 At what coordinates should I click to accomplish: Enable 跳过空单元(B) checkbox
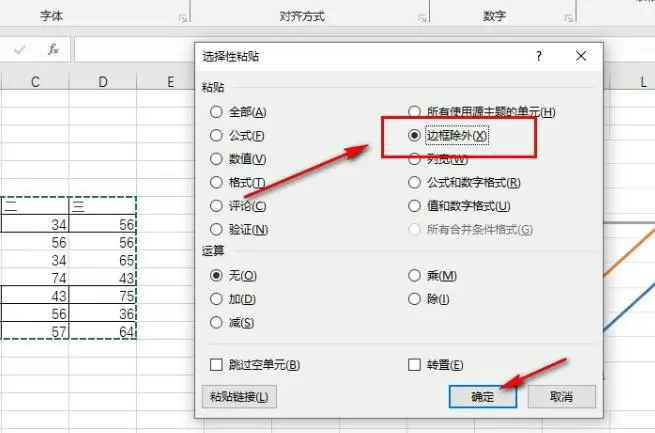coord(216,365)
